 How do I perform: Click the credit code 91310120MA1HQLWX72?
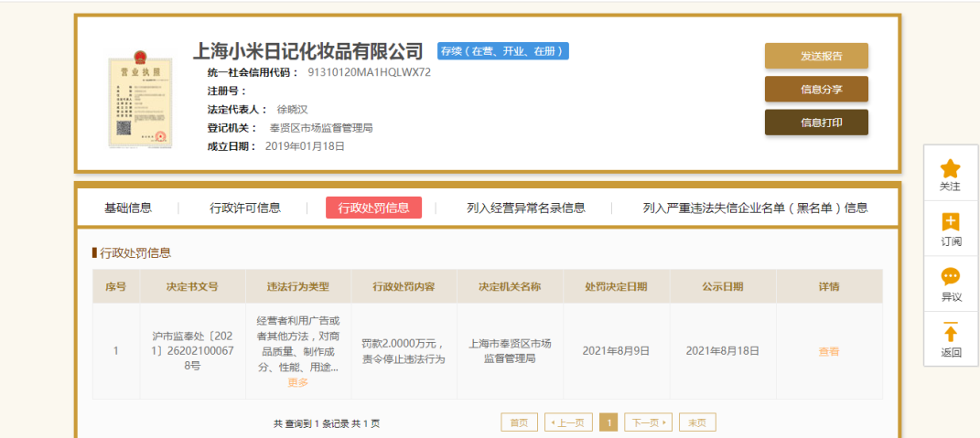370,72
